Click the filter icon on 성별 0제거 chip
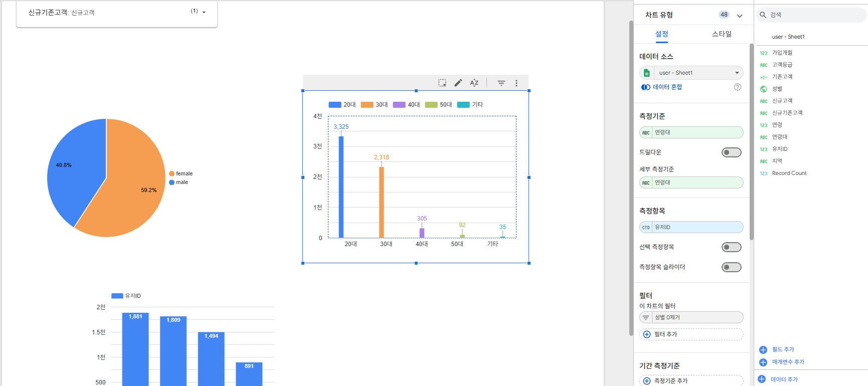868x386 pixels. (646, 318)
